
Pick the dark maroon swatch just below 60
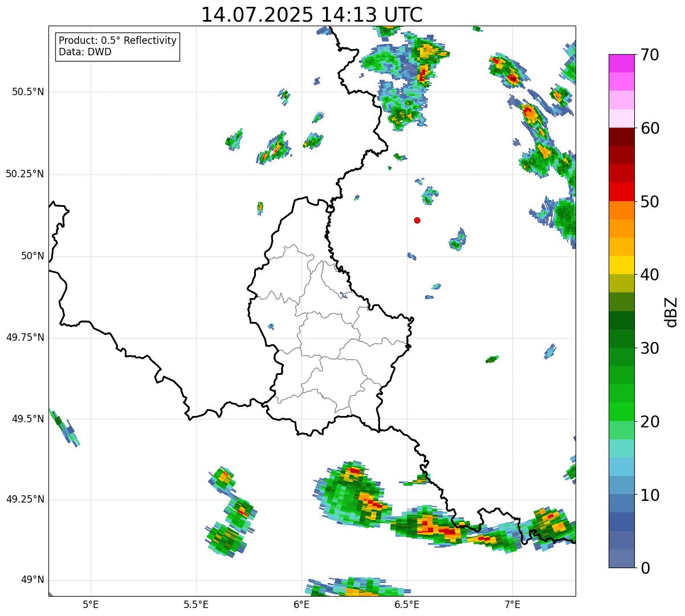621,137
